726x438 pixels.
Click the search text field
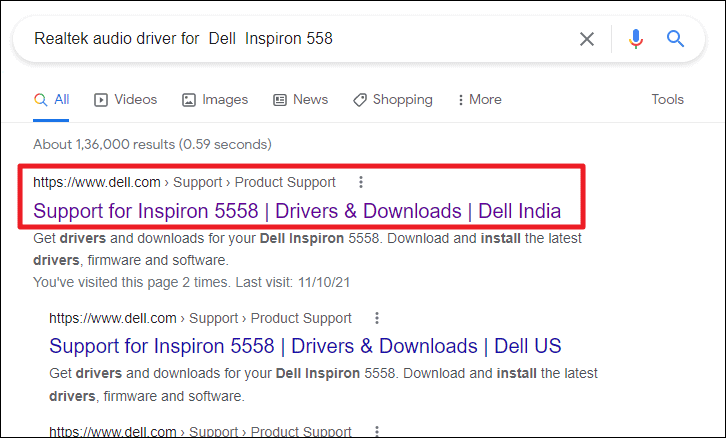[296, 39]
